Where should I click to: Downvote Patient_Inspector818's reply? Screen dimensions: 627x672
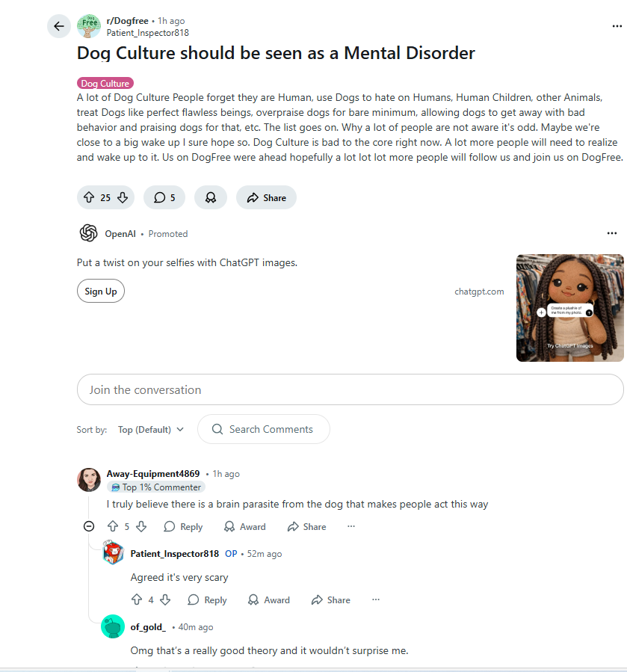165,599
